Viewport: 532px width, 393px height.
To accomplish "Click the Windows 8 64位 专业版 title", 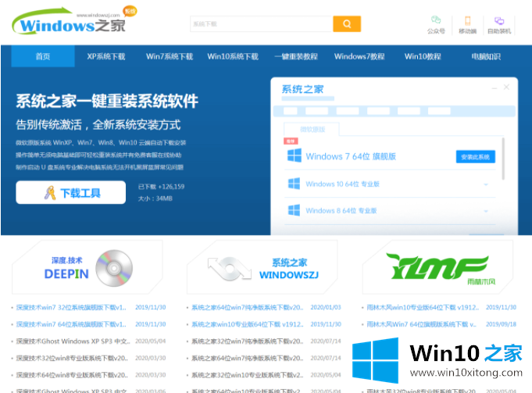I will pyautogui.click(x=341, y=211).
